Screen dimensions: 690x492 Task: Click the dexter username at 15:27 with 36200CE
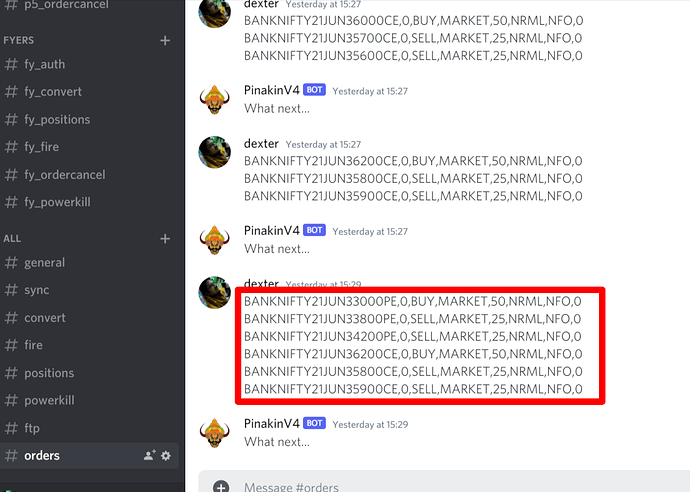pos(261,143)
